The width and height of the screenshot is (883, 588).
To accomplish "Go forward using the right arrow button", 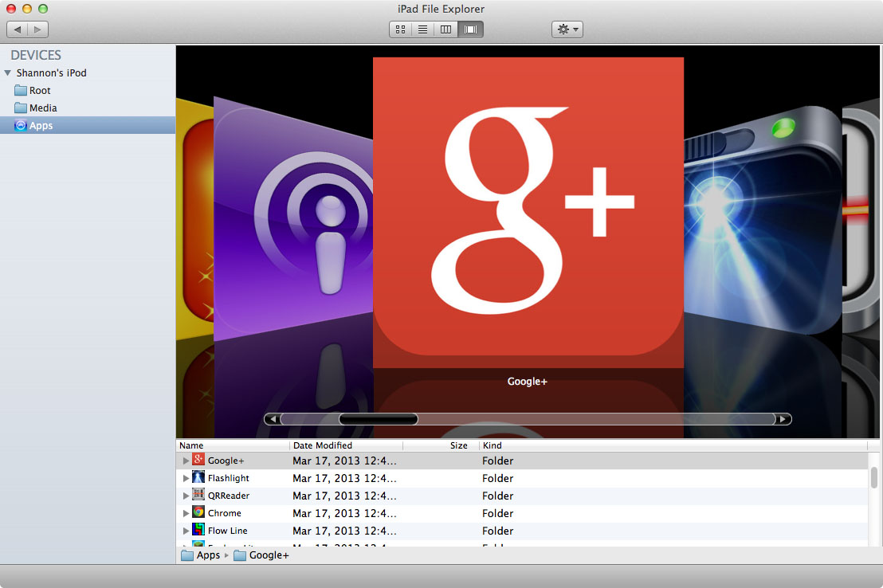I will click(37, 29).
